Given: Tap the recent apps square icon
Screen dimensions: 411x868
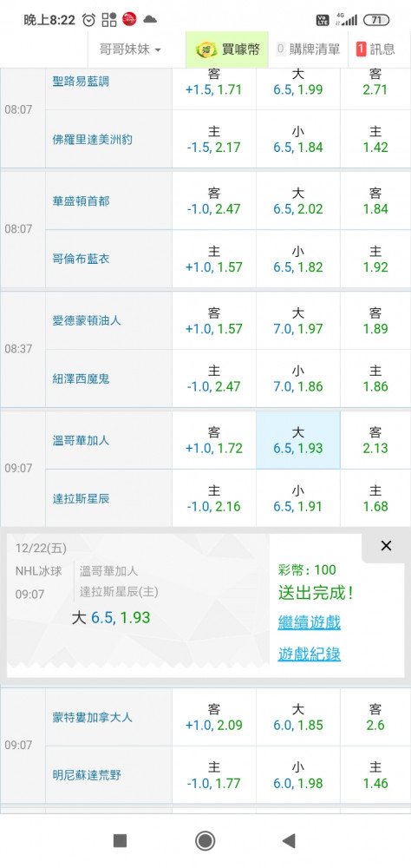Looking at the screenshot, I should 120,841.
